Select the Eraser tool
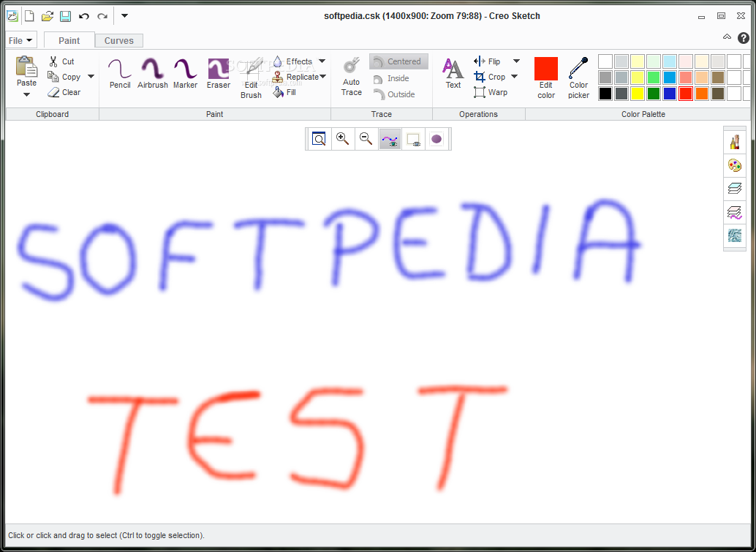The image size is (756, 552). tap(219, 73)
